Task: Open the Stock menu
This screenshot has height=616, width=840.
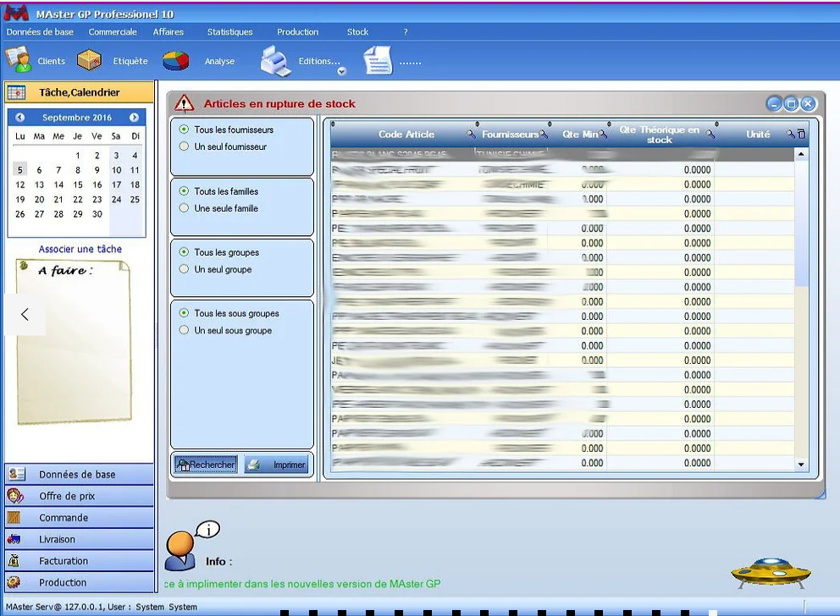Action: coord(357,32)
